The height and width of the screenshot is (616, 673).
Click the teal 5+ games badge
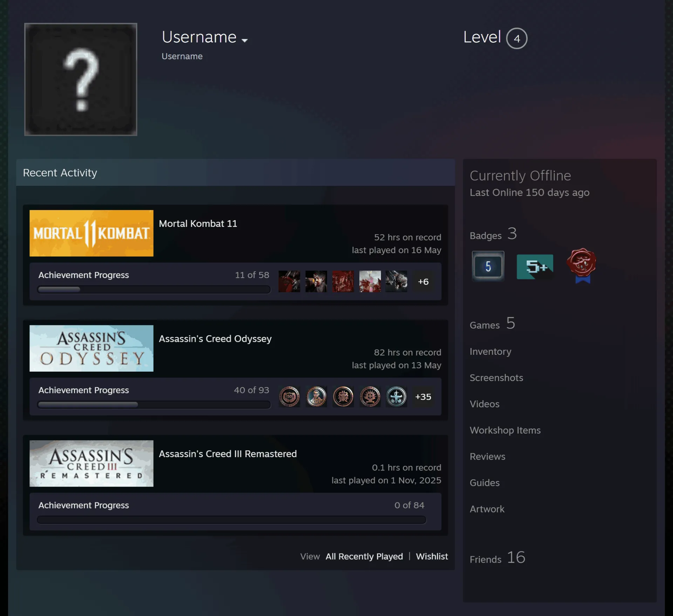(x=535, y=267)
